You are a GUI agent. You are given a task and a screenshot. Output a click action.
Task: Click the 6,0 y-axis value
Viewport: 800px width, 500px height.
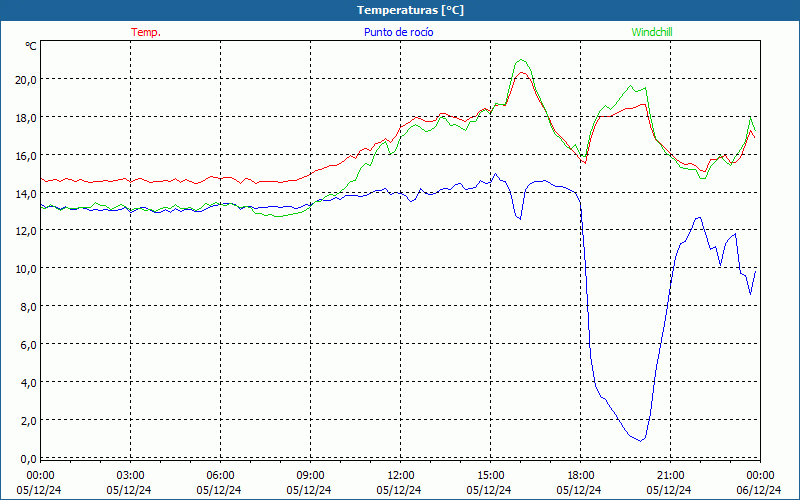coord(29,345)
